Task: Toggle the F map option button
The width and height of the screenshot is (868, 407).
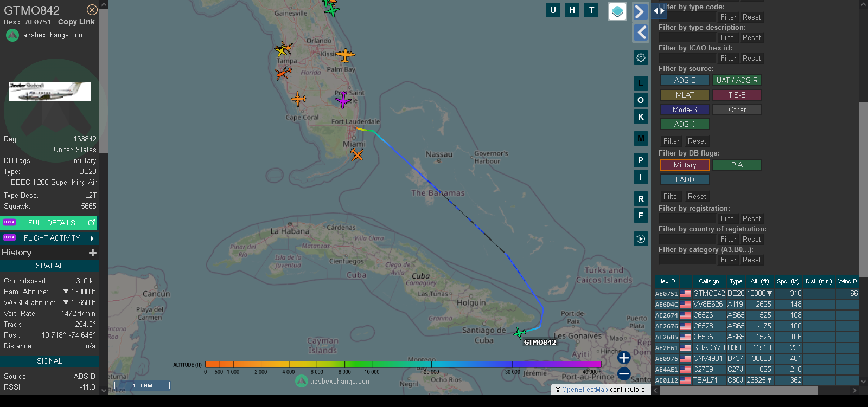Action: point(641,216)
